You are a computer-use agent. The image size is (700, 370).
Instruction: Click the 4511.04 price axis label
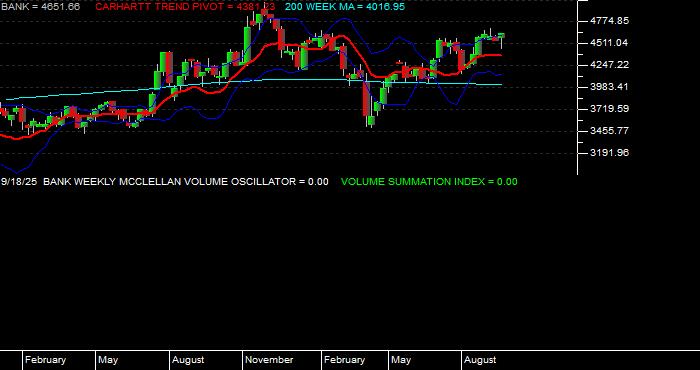coord(609,43)
